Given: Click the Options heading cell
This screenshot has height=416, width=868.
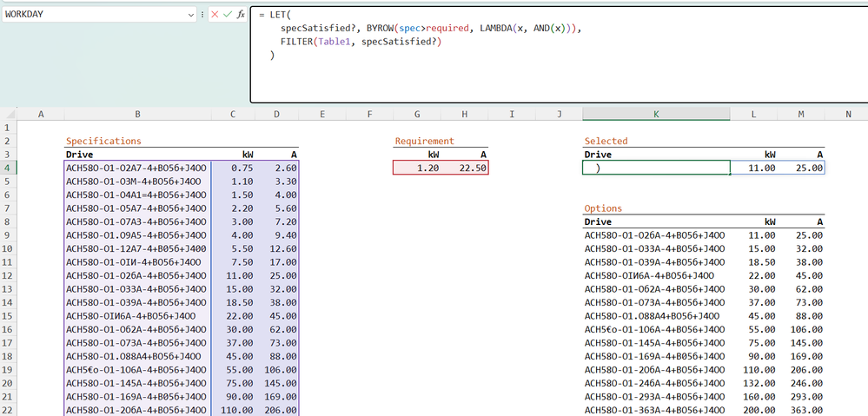Looking at the screenshot, I should (x=656, y=208).
